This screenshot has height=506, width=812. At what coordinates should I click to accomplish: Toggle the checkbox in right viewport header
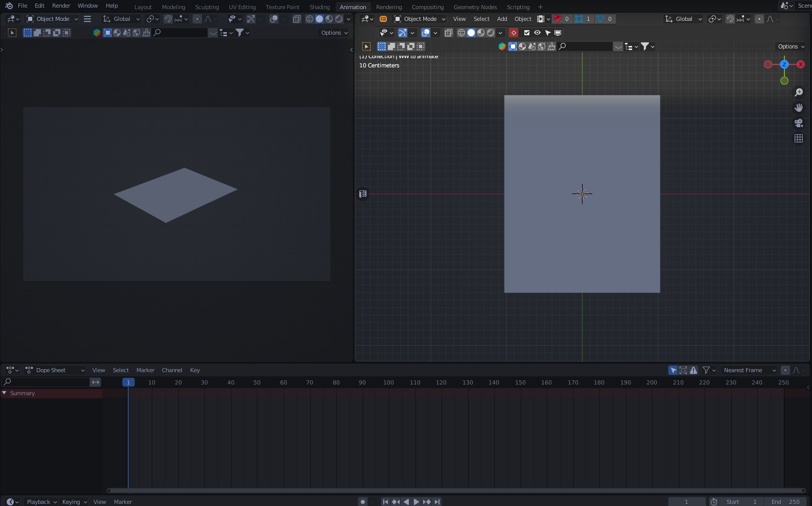coord(527,33)
